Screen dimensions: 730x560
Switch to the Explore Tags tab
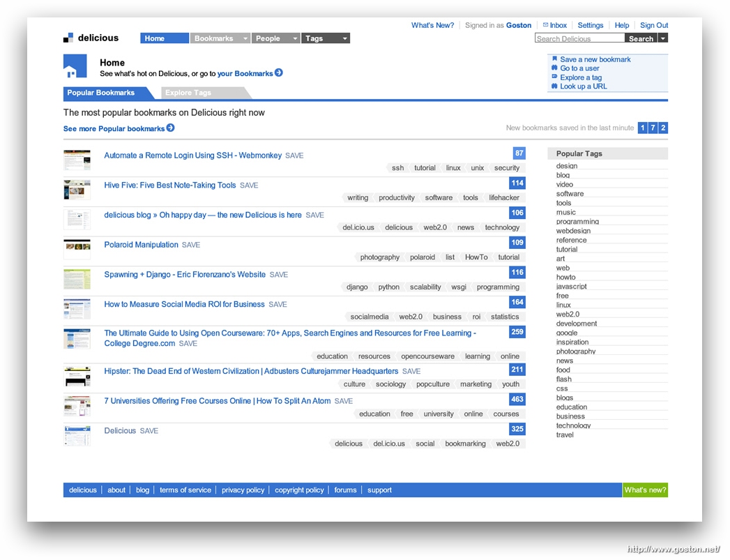coord(188,93)
